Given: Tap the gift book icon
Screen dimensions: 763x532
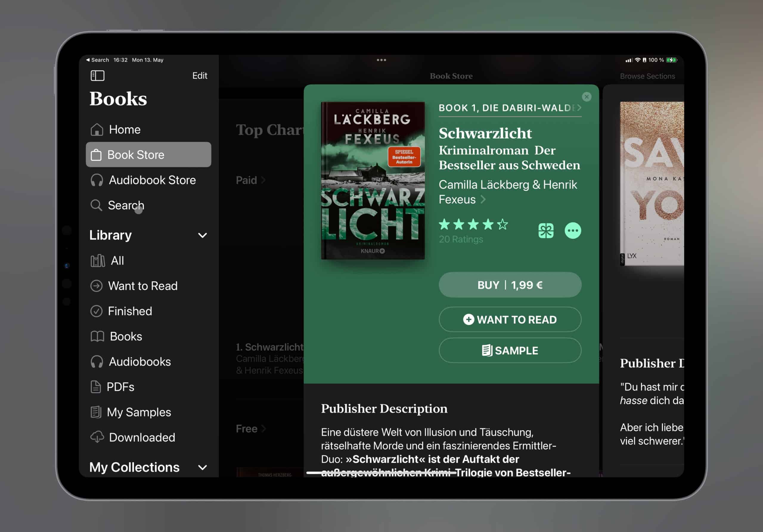Looking at the screenshot, I should [x=546, y=231].
